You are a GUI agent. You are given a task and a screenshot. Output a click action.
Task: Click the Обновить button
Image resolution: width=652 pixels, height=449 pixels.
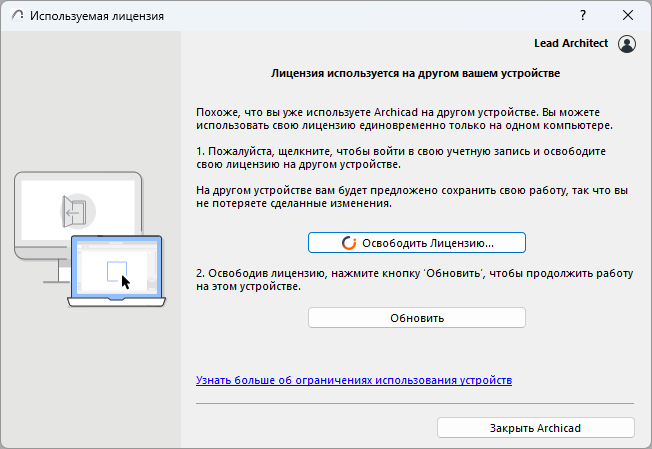[x=417, y=318]
